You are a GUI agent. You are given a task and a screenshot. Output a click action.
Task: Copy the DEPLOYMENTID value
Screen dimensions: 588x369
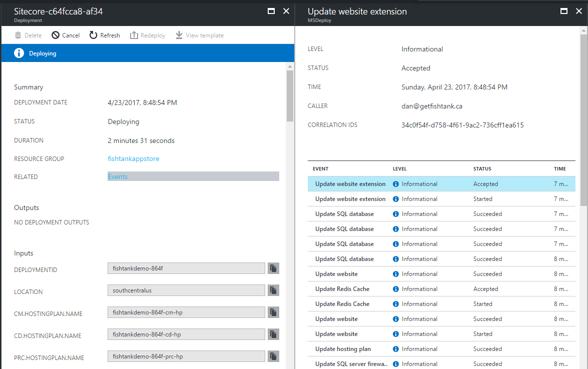tap(273, 268)
